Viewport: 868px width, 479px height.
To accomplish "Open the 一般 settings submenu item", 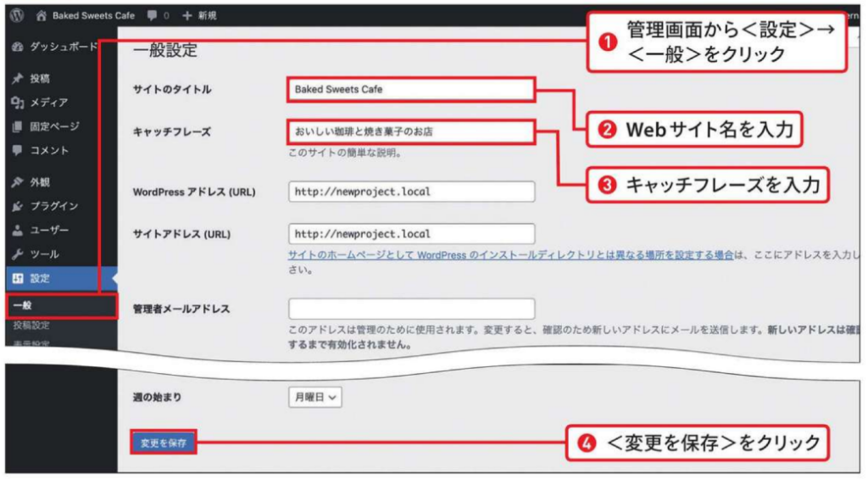I will pos(24,305).
